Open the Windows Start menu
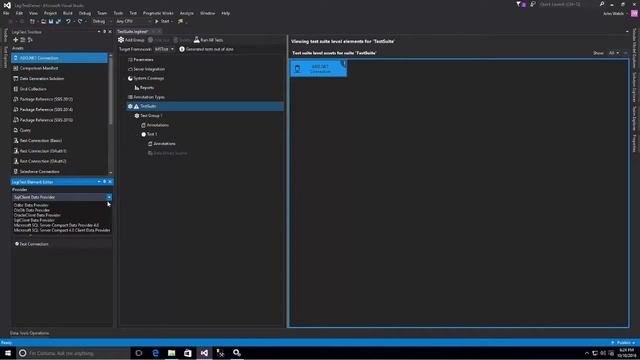 [8, 353]
